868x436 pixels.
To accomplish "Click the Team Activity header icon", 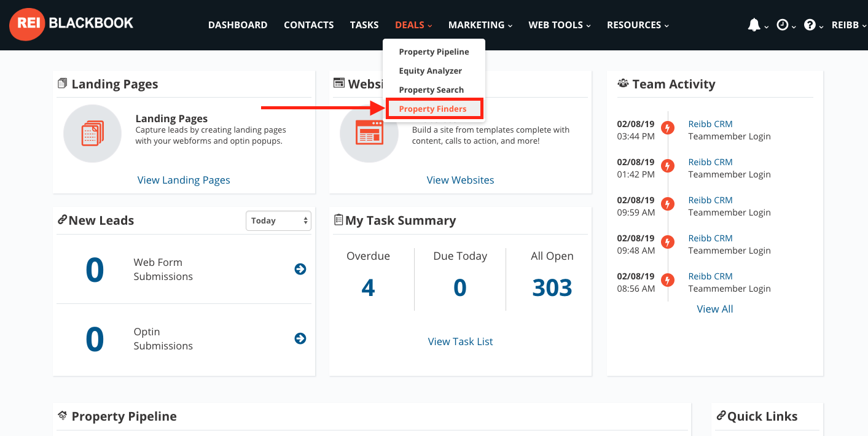I will pos(623,84).
